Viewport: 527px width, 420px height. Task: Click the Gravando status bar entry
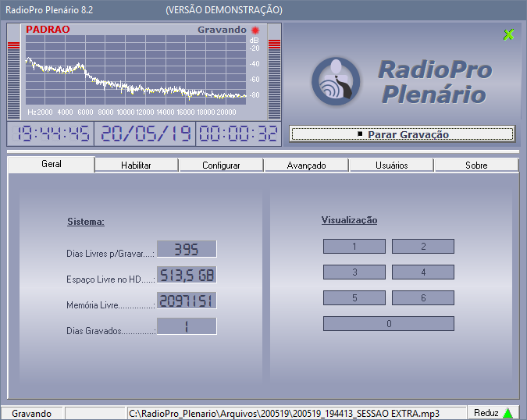click(31, 413)
